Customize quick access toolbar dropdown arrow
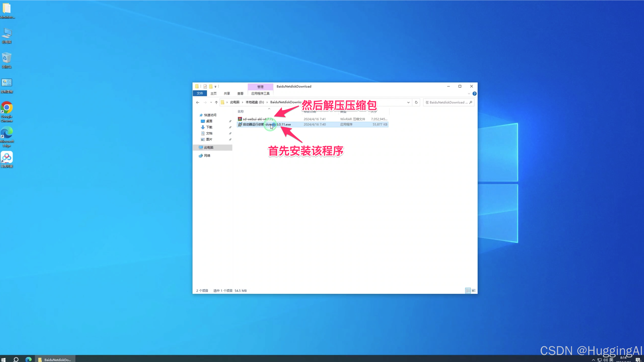 [x=215, y=87]
